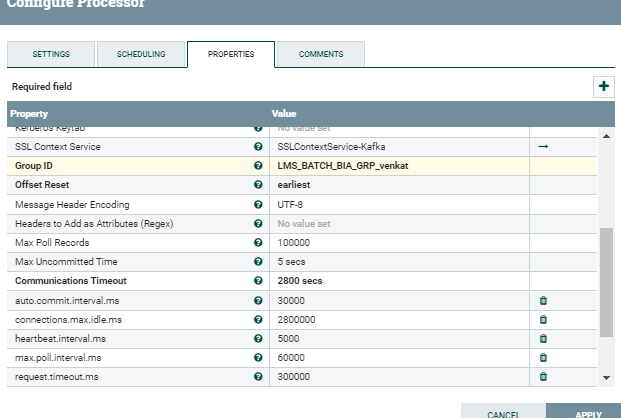Image resolution: width=621 pixels, height=418 pixels.
Task: Open the Scheduling tab
Action: (141, 54)
